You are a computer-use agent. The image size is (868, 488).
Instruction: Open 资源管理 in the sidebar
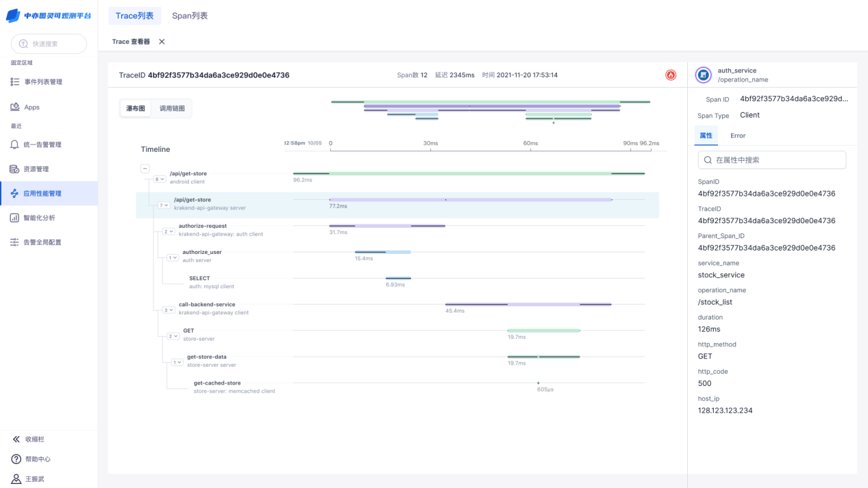[36, 169]
